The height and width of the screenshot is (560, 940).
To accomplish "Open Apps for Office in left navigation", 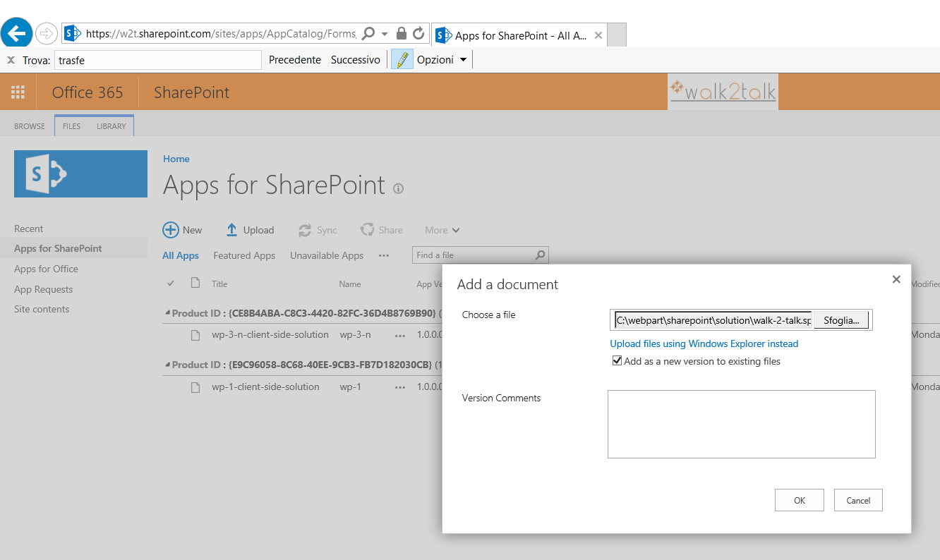I will [46, 269].
